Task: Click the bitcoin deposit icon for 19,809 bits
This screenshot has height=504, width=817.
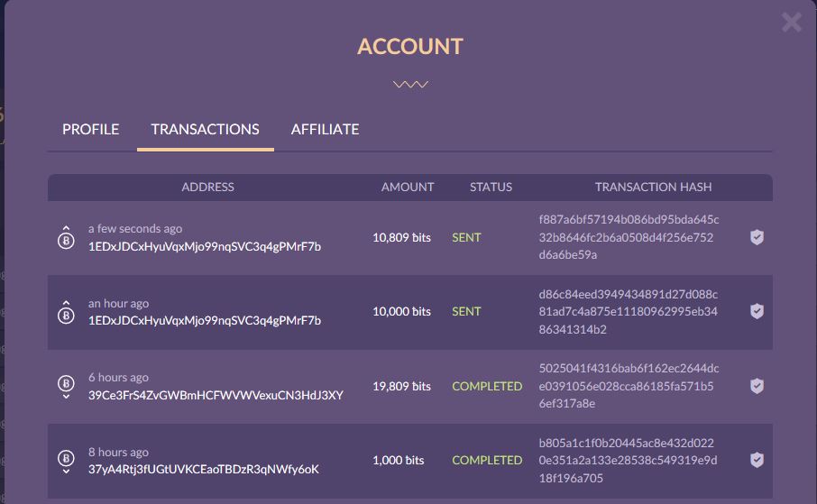Action: pos(66,387)
